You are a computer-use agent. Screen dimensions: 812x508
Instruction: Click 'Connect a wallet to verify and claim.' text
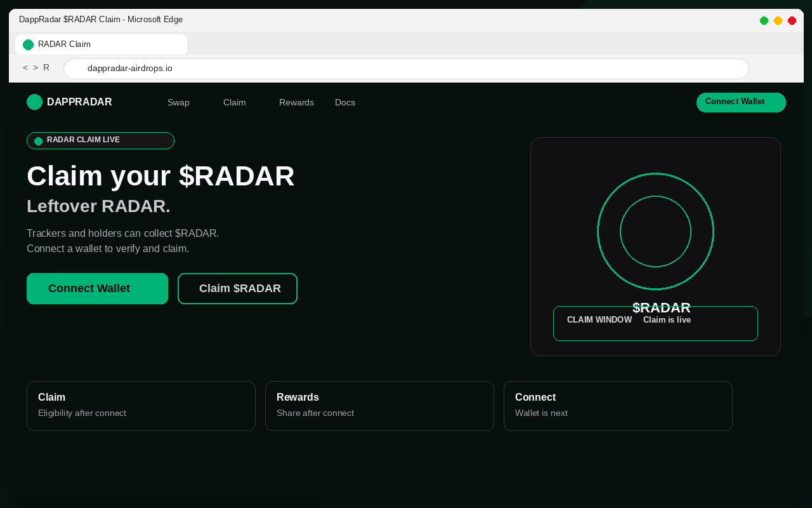(x=108, y=248)
